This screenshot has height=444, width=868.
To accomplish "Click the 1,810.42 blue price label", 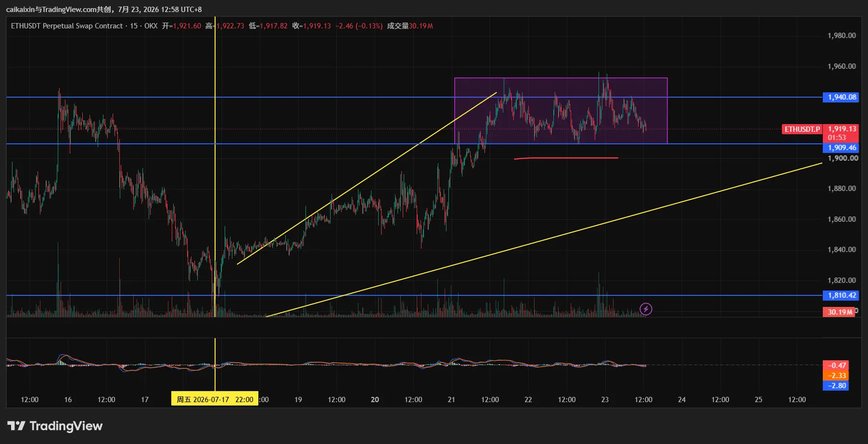I will point(842,295).
